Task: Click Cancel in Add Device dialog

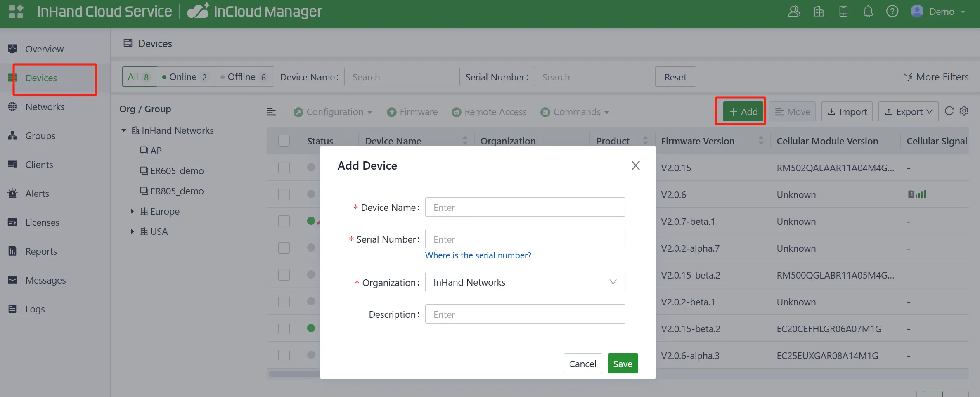Action: tap(582, 364)
